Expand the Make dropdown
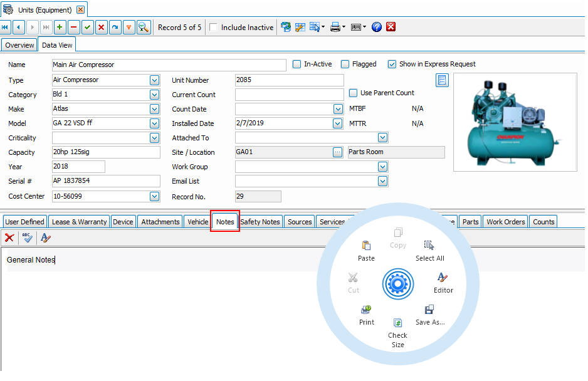Image resolution: width=588 pixels, height=381 pixels. (x=154, y=109)
